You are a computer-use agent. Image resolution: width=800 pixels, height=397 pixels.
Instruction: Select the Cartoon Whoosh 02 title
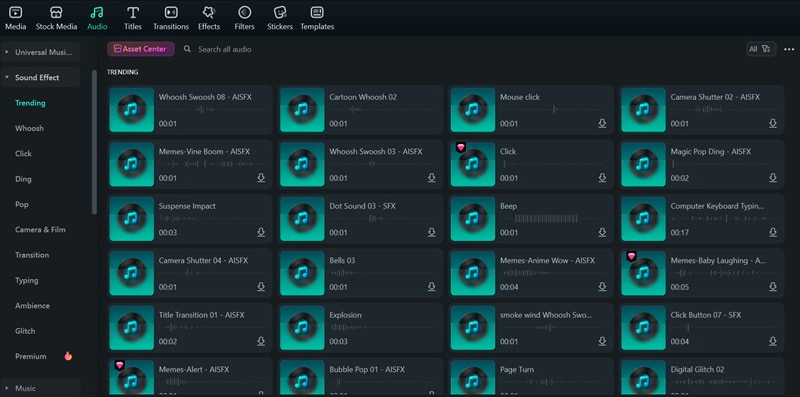[363, 97]
